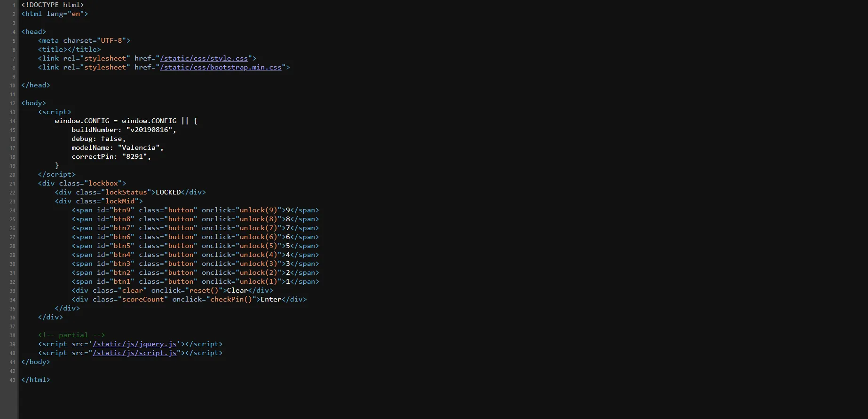The image size is (868, 419).
Task: Click the LOCKED text in lockStatus div
Action: [168, 192]
